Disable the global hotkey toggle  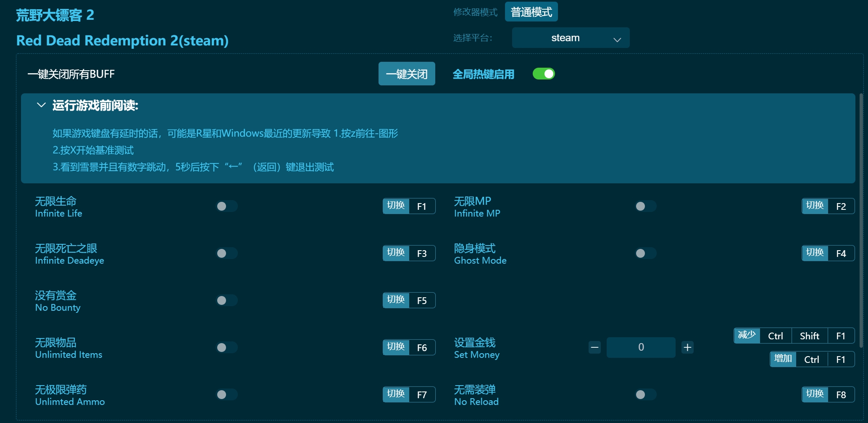point(544,74)
